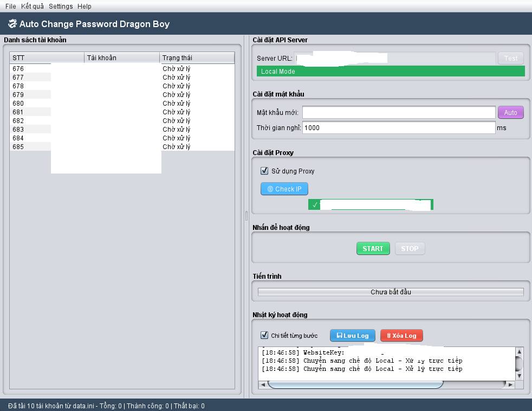The width and height of the screenshot is (532, 411).
Task: Click the Chưa bắt đầu progress bar
Action: (x=390, y=292)
